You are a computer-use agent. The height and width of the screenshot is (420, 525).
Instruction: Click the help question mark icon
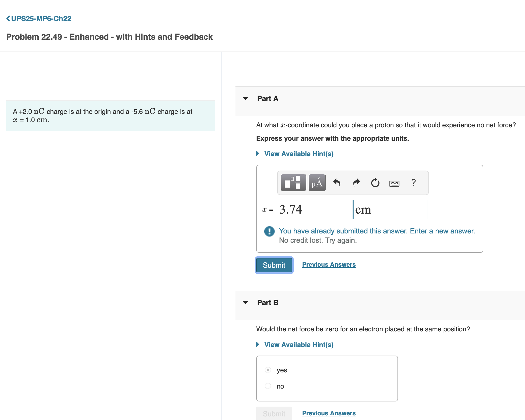click(414, 183)
